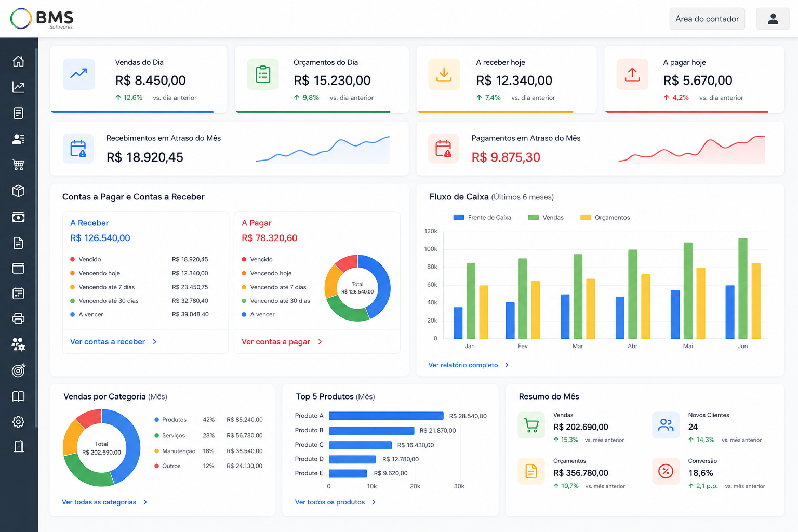Open the target goals sidebar icon
798x532 pixels.
point(18,370)
